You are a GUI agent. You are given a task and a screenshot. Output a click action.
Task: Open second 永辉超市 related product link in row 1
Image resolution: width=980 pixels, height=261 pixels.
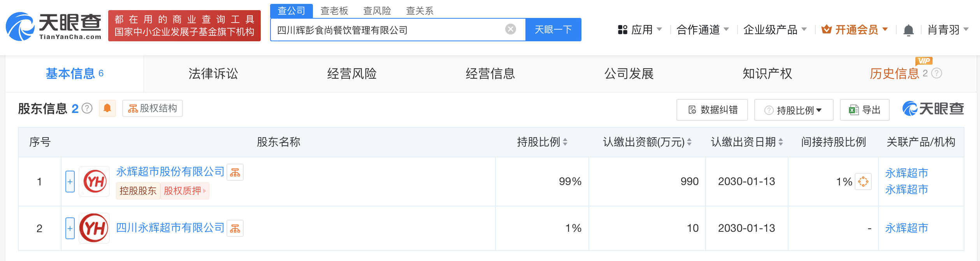pos(906,190)
